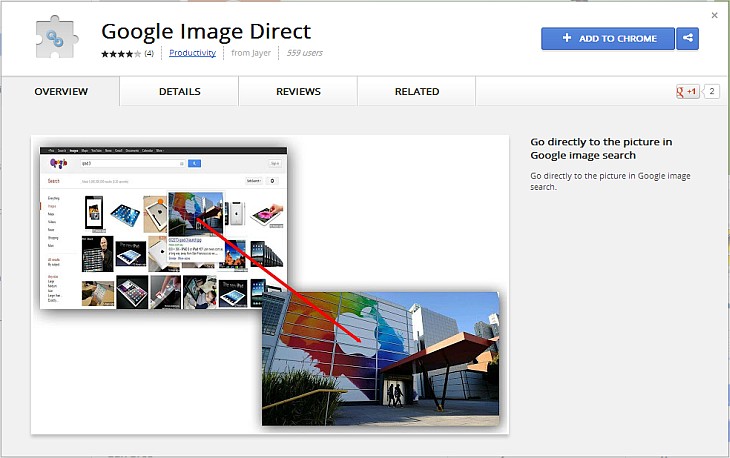
Task: Click the Google Image Direct title
Action: pyautogui.click(x=205, y=32)
